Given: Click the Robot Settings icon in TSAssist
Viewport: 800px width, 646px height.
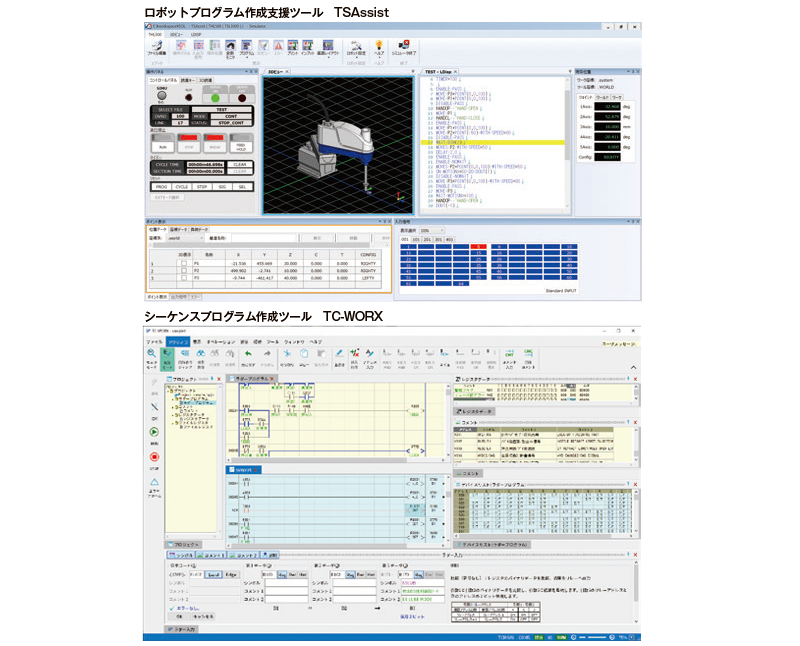Looking at the screenshot, I should 356,47.
